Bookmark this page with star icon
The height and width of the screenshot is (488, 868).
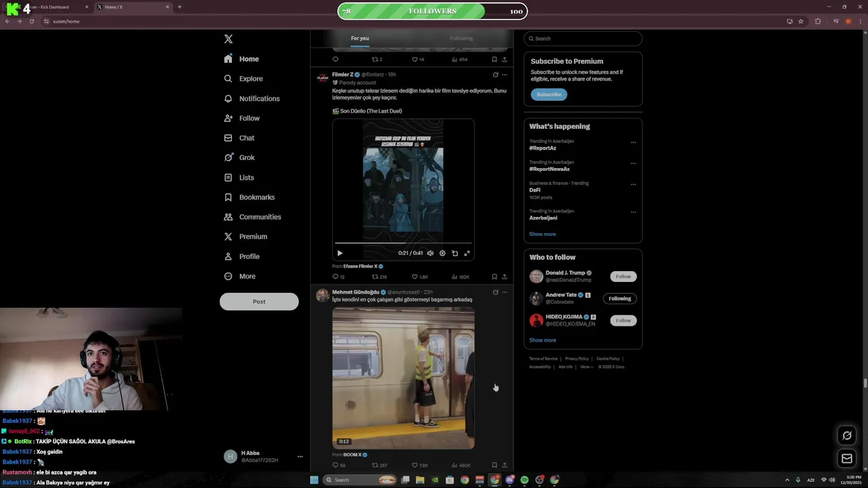tap(801, 21)
